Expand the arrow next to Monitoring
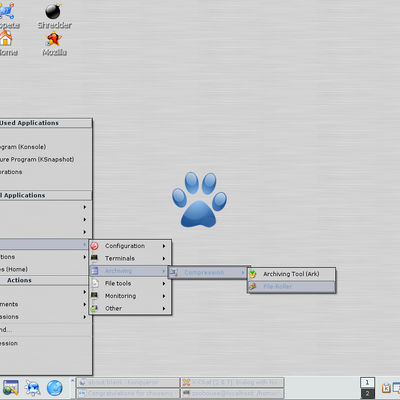The height and width of the screenshot is (400, 400). (x=164, y=296)
